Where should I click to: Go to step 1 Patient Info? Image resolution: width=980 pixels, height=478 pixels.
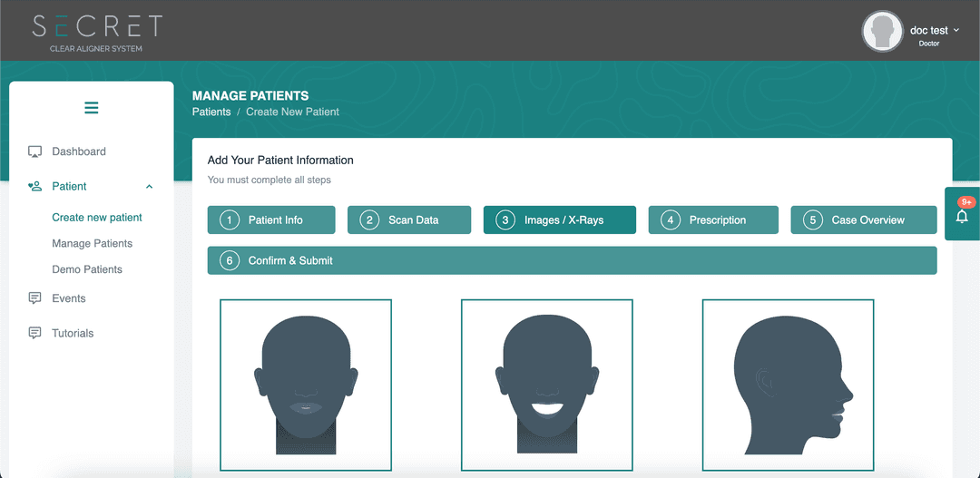(x=271, y=219)
